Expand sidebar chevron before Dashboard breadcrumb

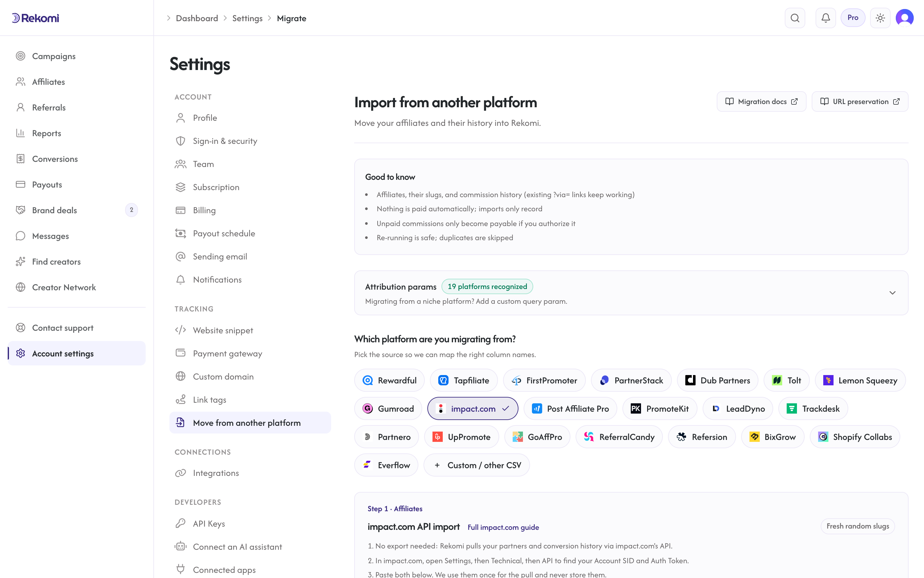pos(168,18)
